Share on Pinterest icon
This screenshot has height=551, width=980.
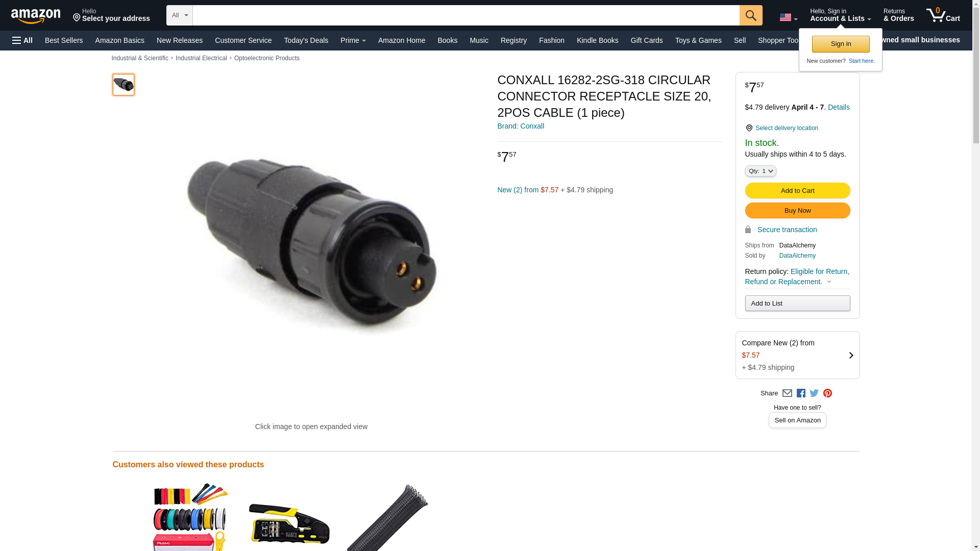[827, 393]
